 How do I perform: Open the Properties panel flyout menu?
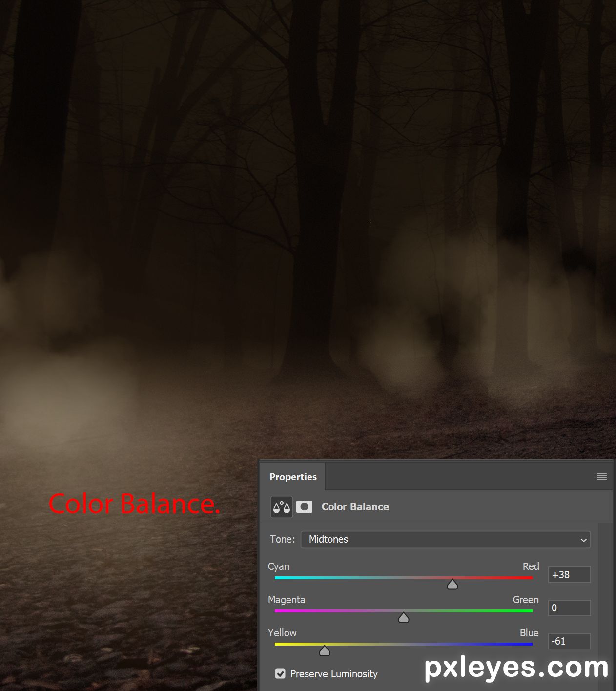click(602, 476)
